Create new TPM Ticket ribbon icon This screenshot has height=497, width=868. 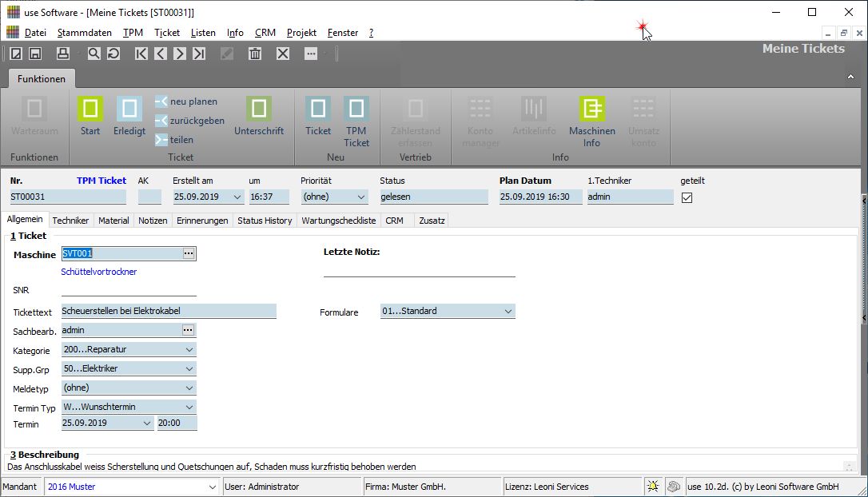click(x=356, y=109)
